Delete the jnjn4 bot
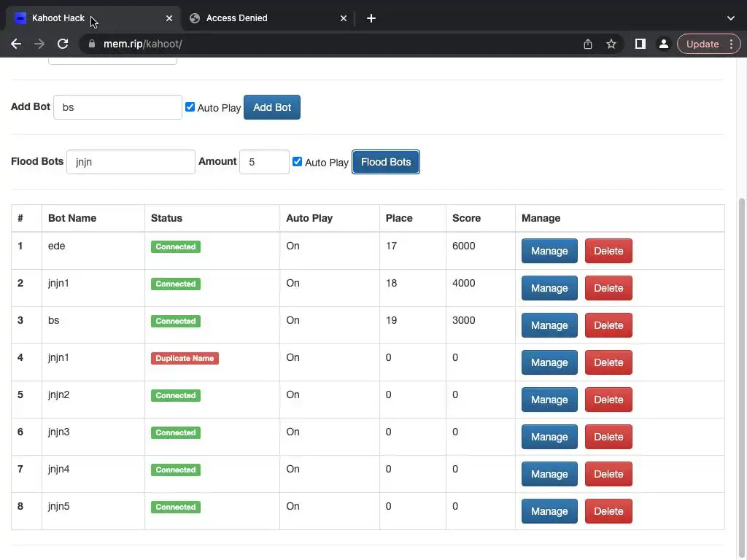Screen dimensions: 747x560 [608, 474]
